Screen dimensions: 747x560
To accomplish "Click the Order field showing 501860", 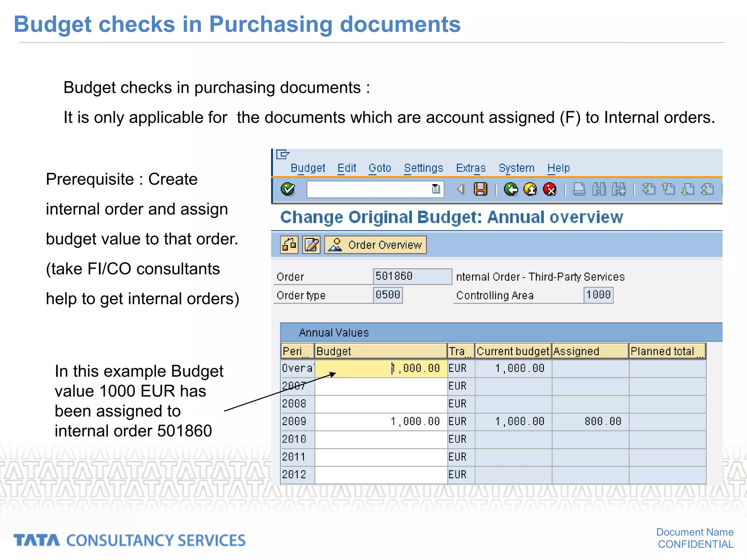I will (x=412, y=276).
